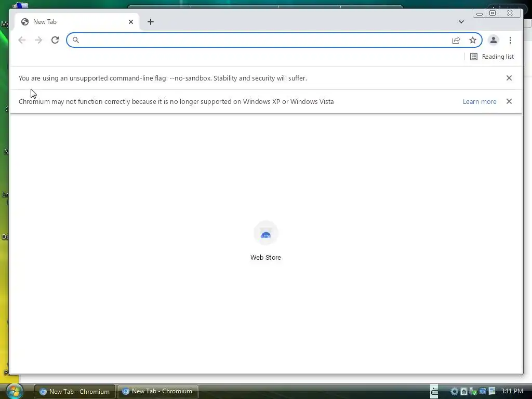This screenshot has height=399, width=532.
Task: Click the browser forward arrow
Action: click(38, 40)
